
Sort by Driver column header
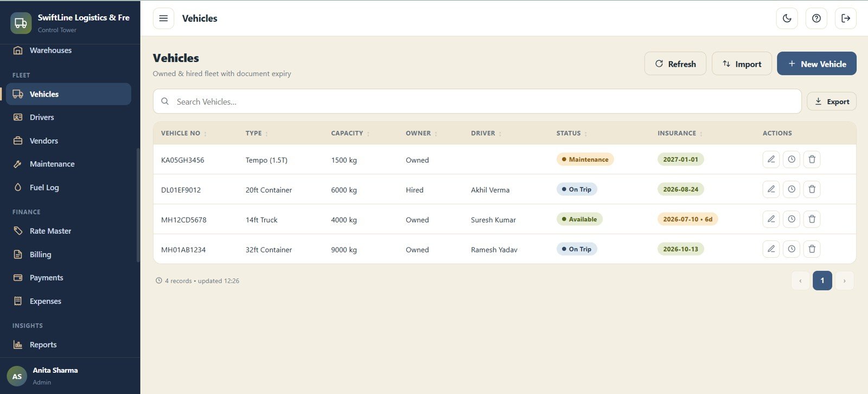tap(486, 134)
